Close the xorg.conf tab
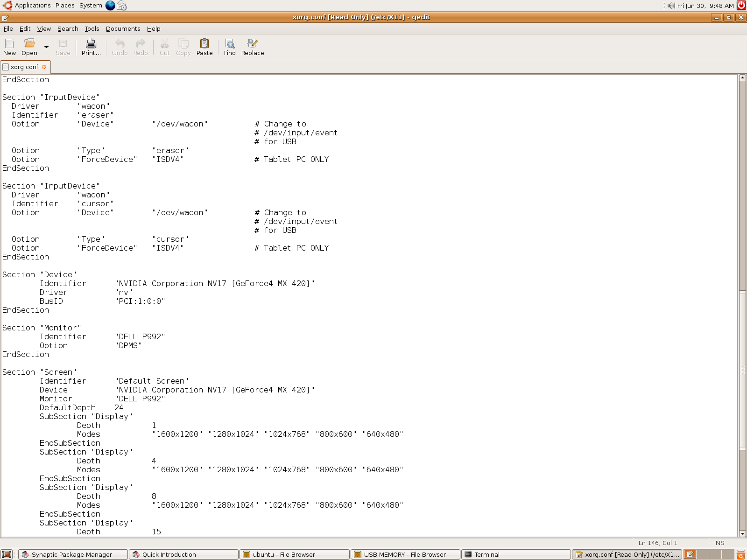 pyautogui.click(x=44, y=67)
